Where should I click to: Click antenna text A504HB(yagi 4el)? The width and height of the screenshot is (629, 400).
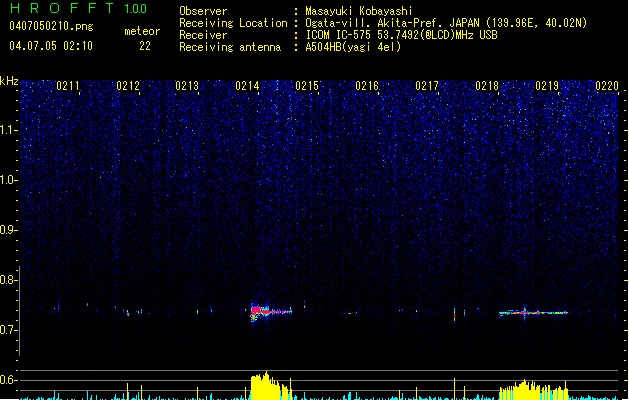coord(353,47)
